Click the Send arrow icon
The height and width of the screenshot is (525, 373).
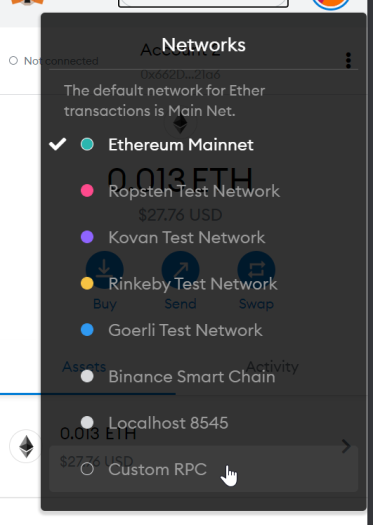point(180,270)
